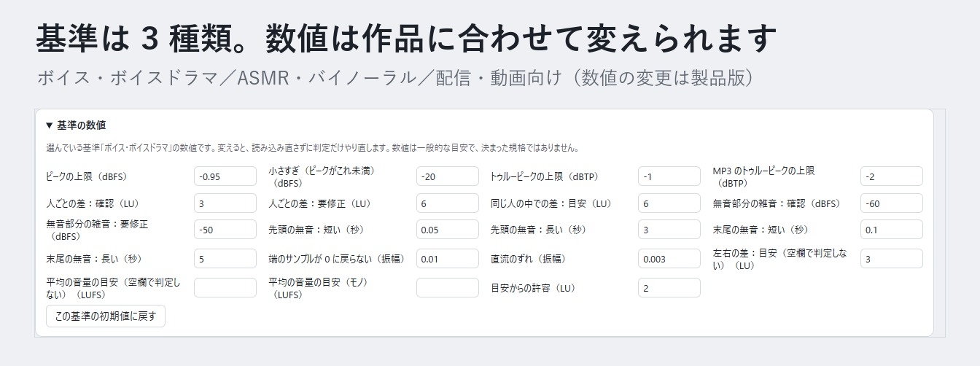Edit the 左右の差:目安 (LU) field
Viewport: 980px width, 366px height.
tap(892, 259)
